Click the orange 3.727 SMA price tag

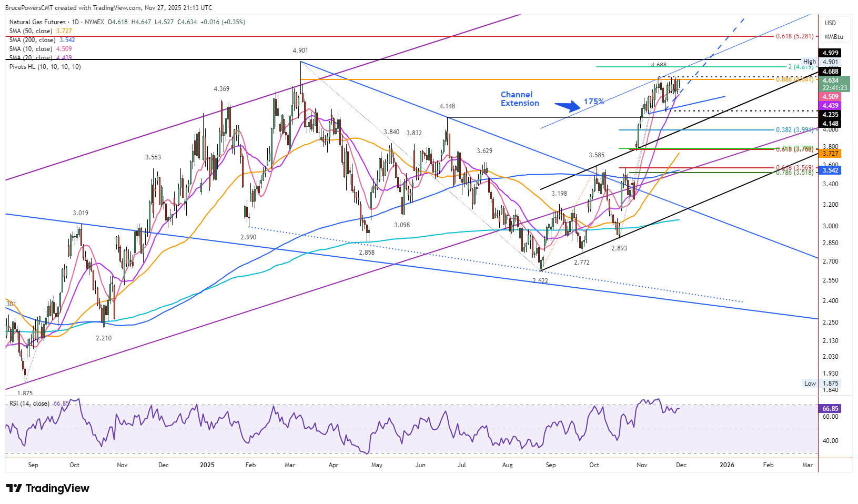(x=830, y=154)
